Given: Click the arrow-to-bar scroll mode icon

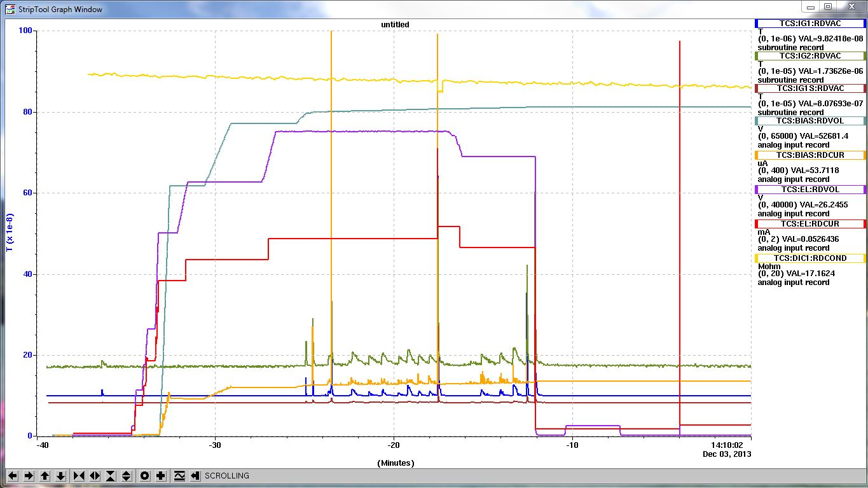Looking at the screenshot, I should tap(195, 476).
